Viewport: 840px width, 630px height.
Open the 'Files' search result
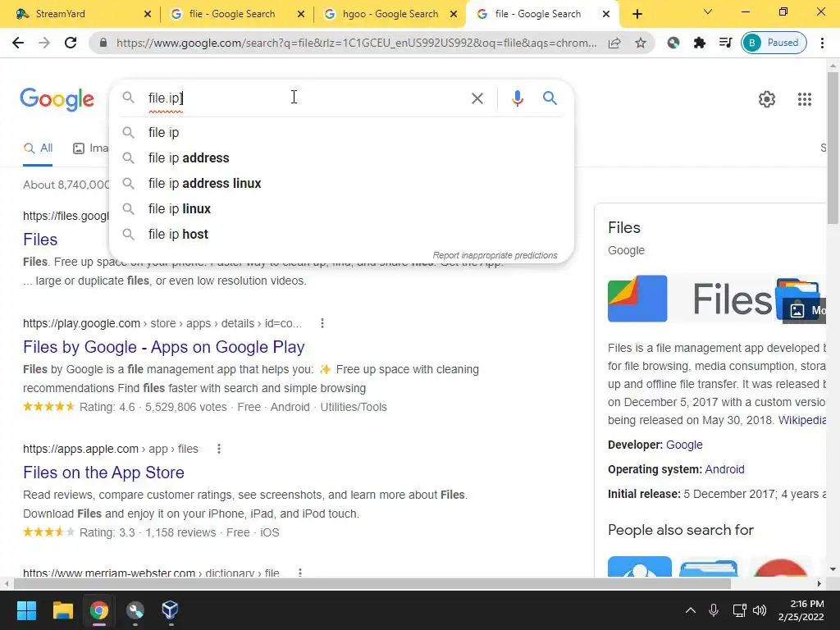[x=40, y=240]
